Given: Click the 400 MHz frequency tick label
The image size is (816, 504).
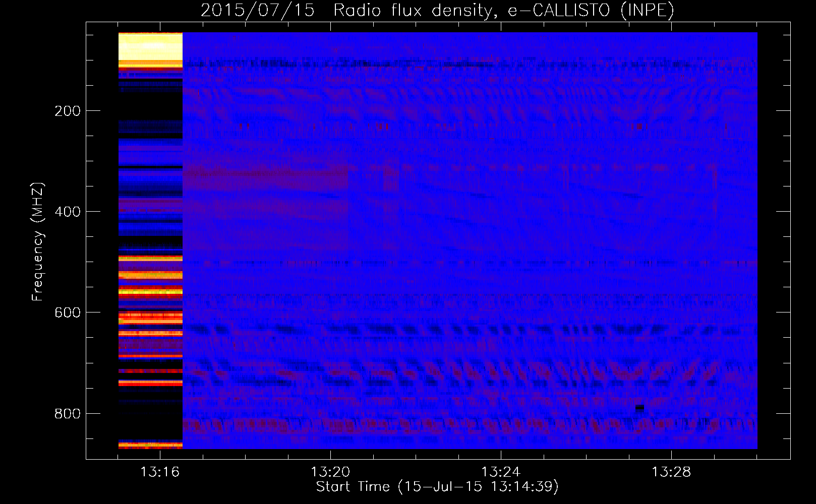Looking at the screenshot, I should (x=68, y=212).
